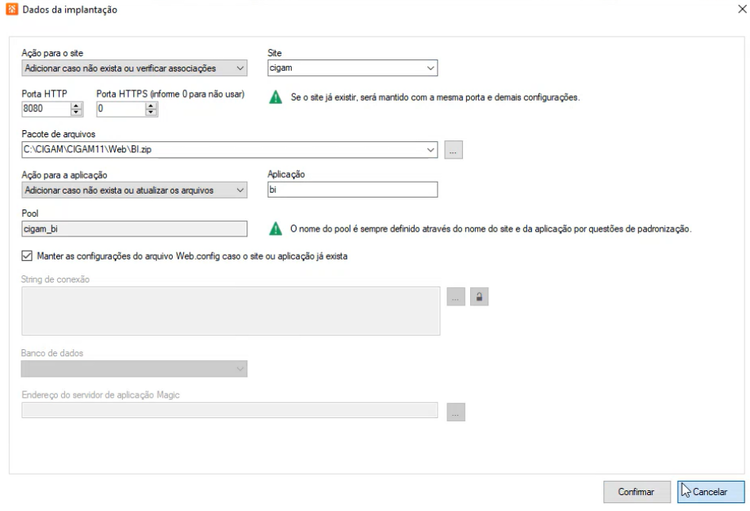Click the Cancelar button
Viewport: 750px width, 511px height.
point(711,492)
